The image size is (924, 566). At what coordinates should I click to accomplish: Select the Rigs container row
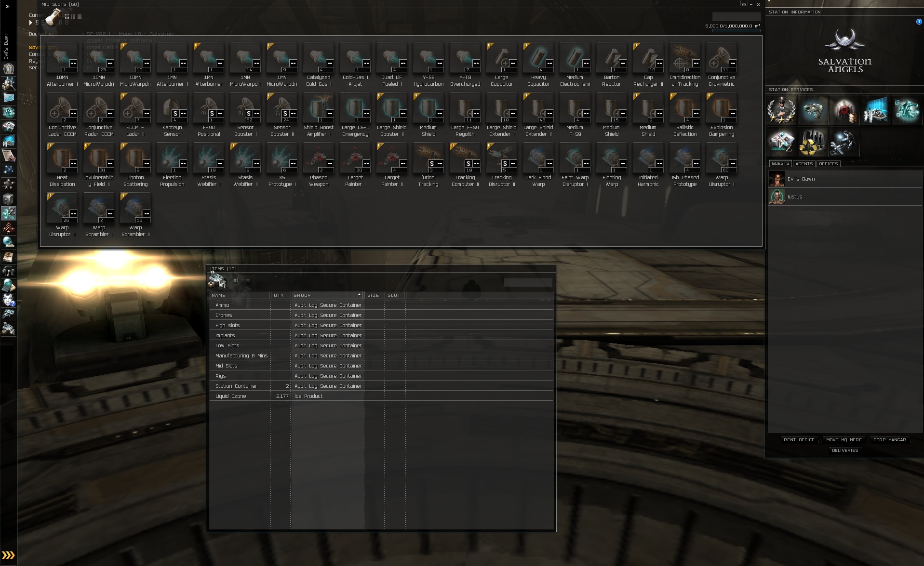381,376
